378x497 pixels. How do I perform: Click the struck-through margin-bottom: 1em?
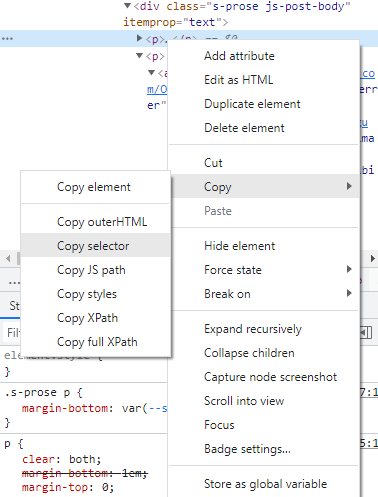tap(85, 473)
